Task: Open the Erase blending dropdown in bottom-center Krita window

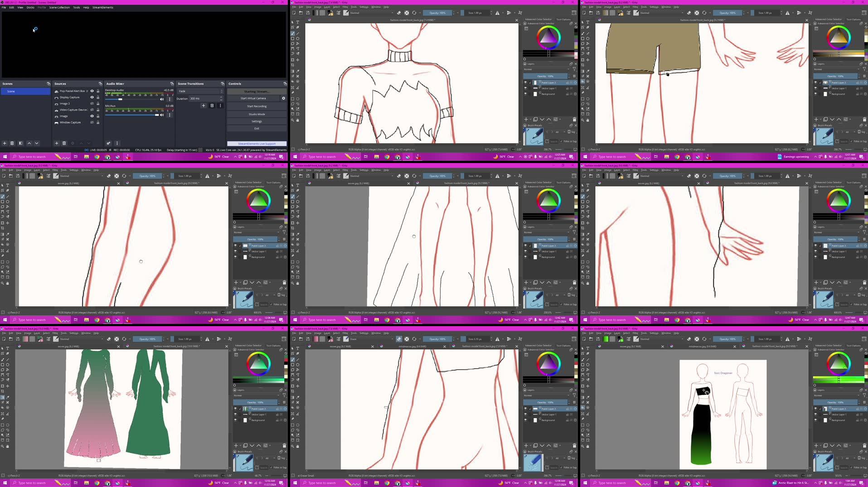Action: [371, 339]
